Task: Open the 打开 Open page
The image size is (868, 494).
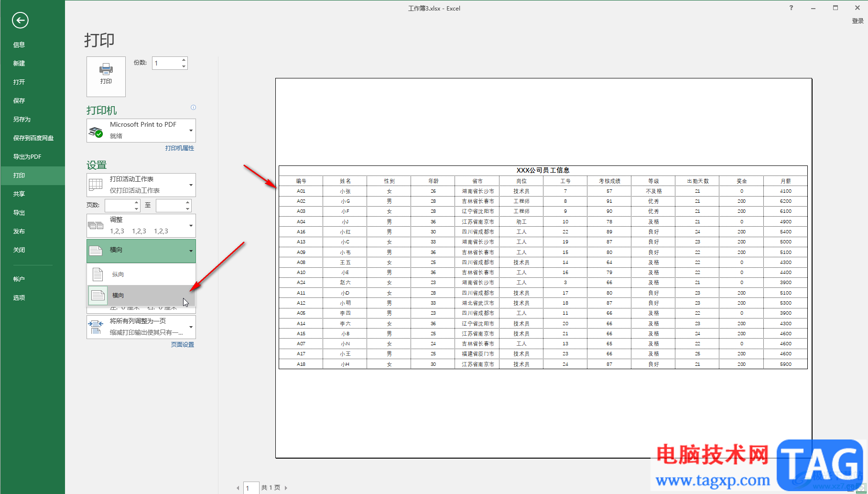Action: (x=33, y=82)
